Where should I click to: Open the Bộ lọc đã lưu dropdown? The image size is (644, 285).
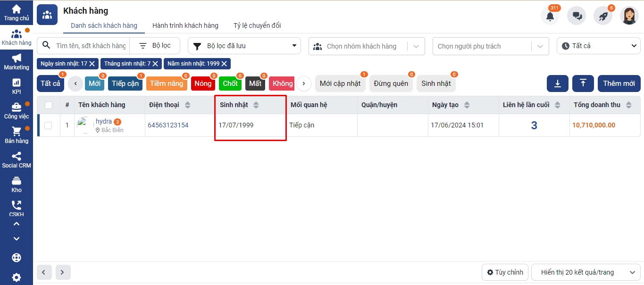point(244,46)
